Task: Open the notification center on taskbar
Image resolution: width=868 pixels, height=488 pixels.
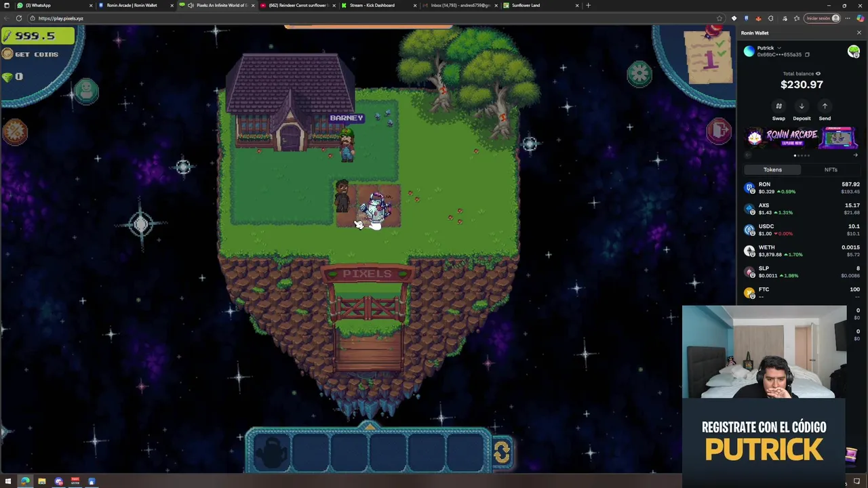Action: point(856,482)
